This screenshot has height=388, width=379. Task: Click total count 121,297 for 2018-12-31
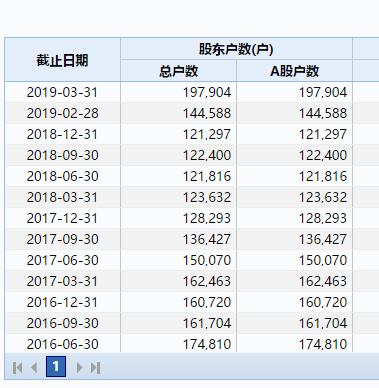pyautogui.click(x=179, y=134)
